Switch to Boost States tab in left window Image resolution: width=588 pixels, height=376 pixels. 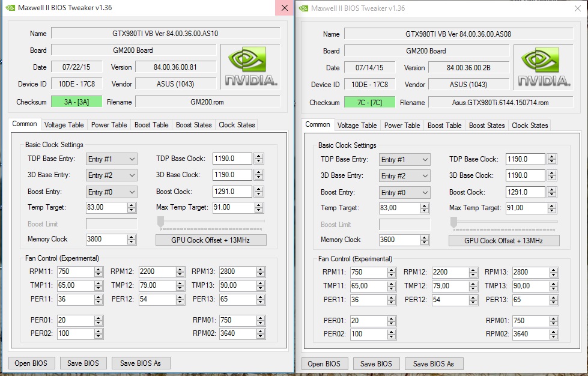pyautogui.click(x=194, y=125)
